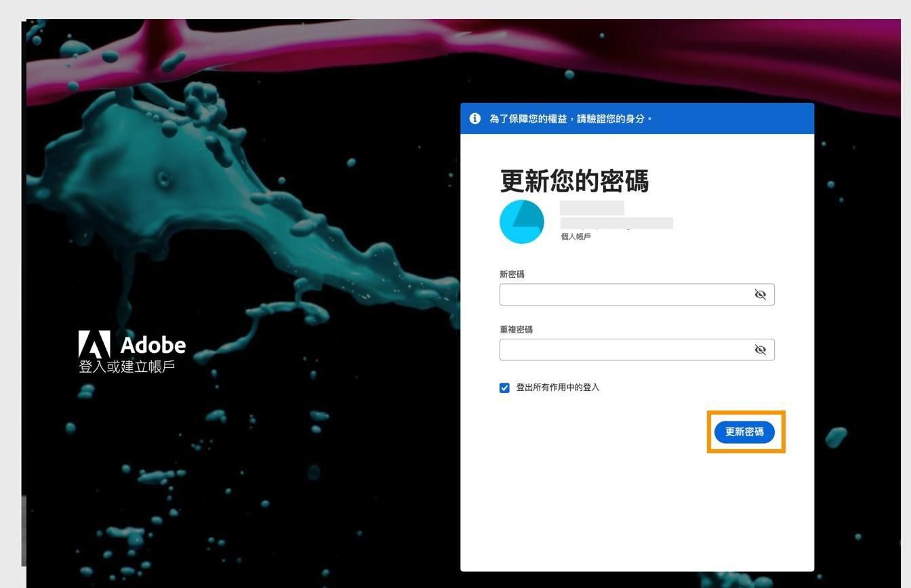This screenshot has height=588, width=911.
Task: Click the hidden-password icon on the first field
Action: tap(759, 294)
